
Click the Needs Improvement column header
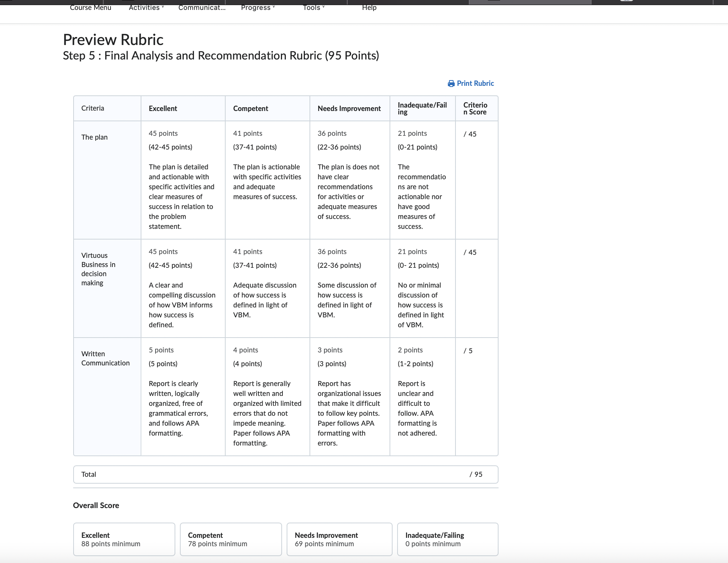pos(350,108)
